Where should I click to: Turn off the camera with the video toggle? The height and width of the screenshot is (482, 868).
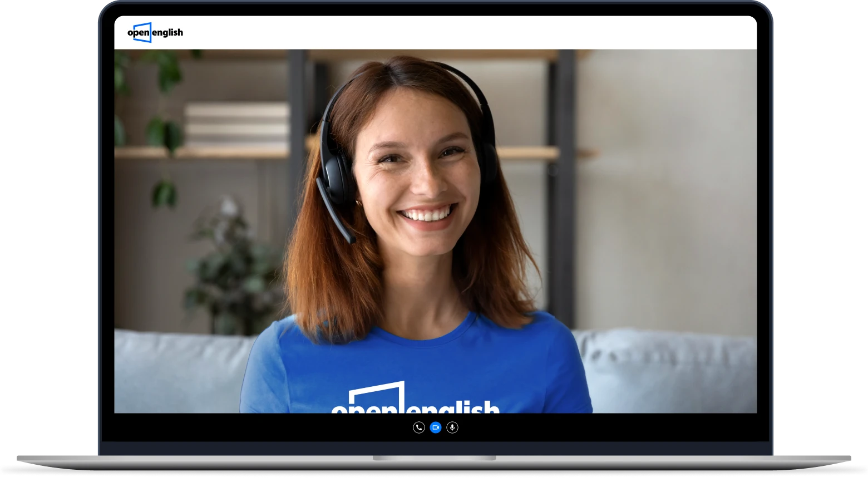pos(436,427)
